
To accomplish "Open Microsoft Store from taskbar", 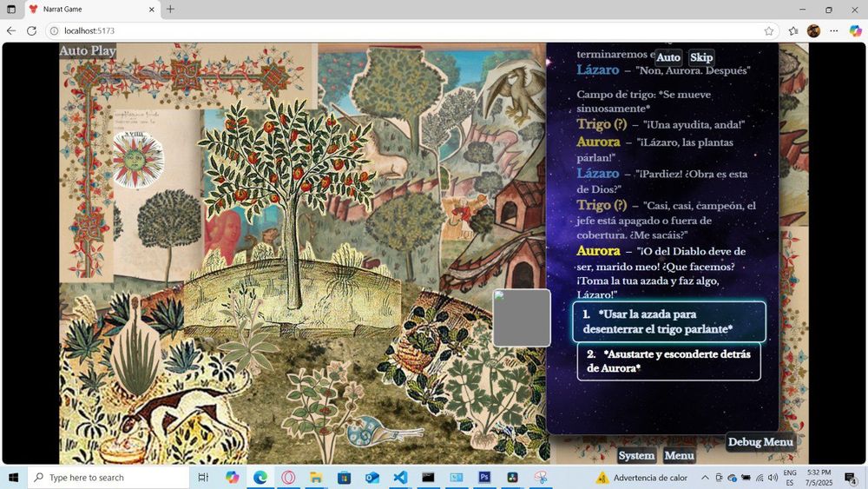I will click(345, 478).
